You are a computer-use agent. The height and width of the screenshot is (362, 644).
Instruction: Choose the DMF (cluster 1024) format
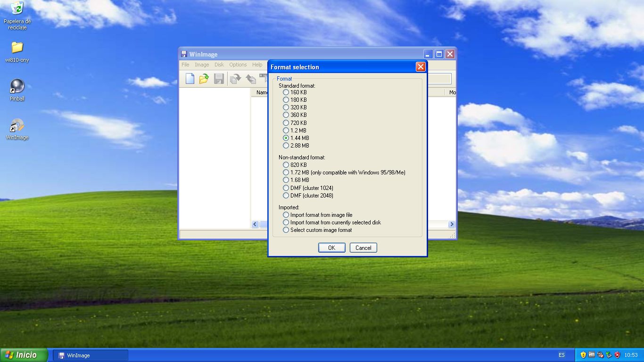(x=286, y=188)
